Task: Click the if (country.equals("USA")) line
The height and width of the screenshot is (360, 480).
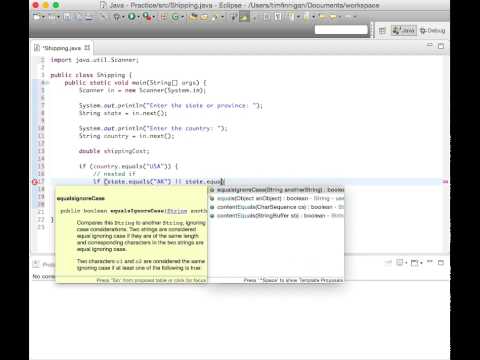Action: tap(128, 166)
